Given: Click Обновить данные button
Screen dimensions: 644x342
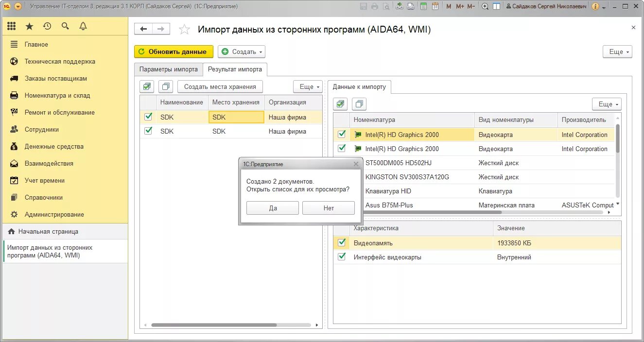Looking at the screenshot, I should click(x=174, y=51).
